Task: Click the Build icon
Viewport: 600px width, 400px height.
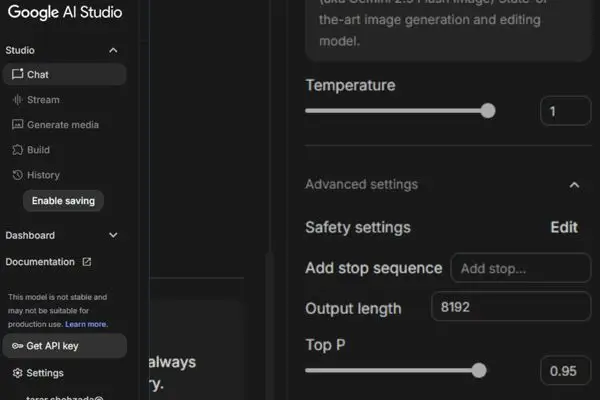Action: tap(17, 150)
